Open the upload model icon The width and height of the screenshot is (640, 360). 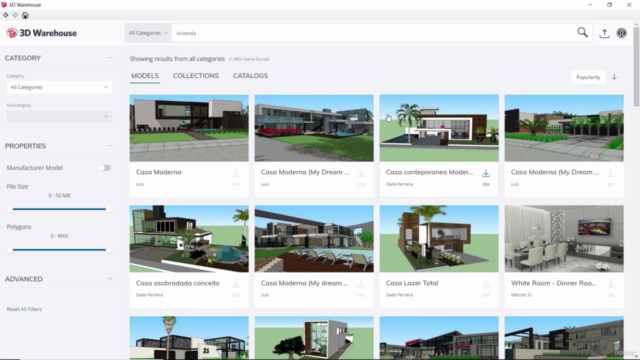604,33
